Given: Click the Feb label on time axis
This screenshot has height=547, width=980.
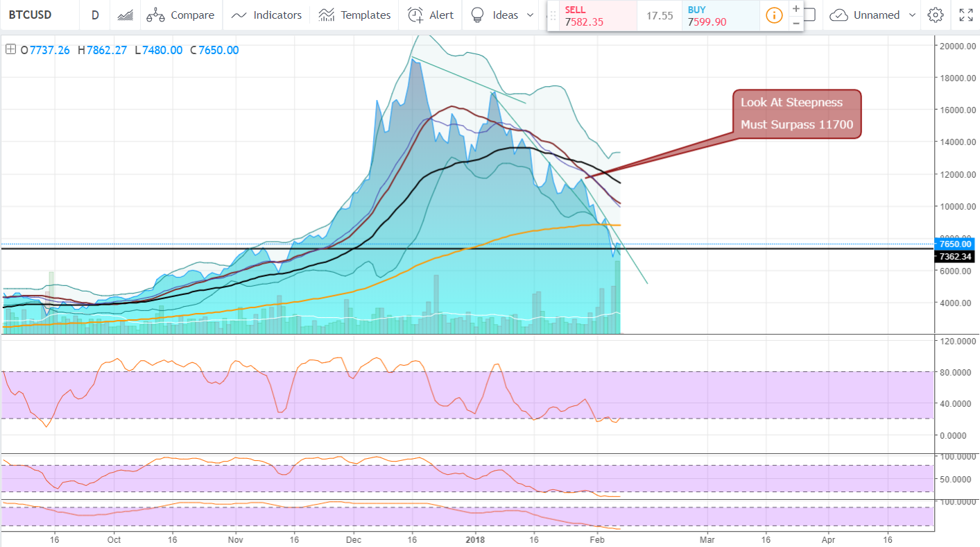Looking at the screenshot, I should [x=597, y=539].
